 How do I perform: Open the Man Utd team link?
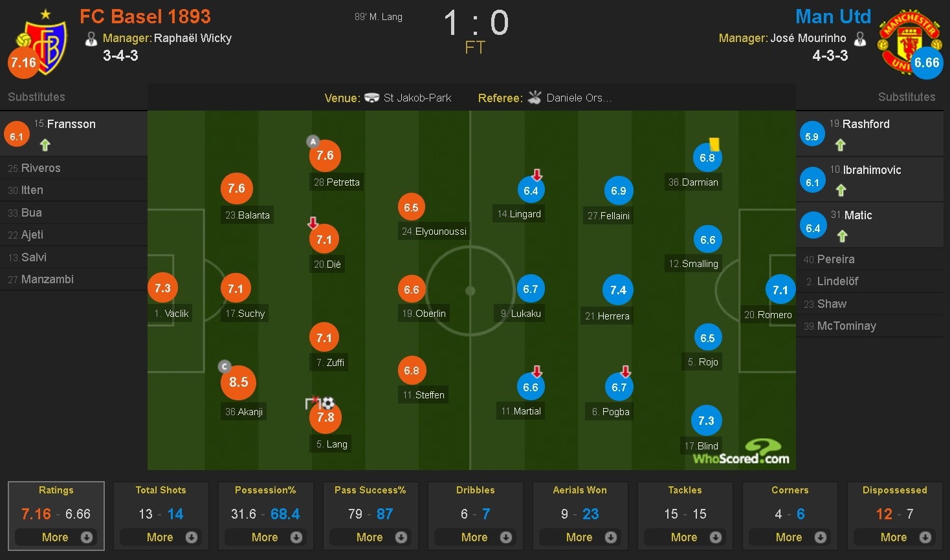(x=833, y=16)
